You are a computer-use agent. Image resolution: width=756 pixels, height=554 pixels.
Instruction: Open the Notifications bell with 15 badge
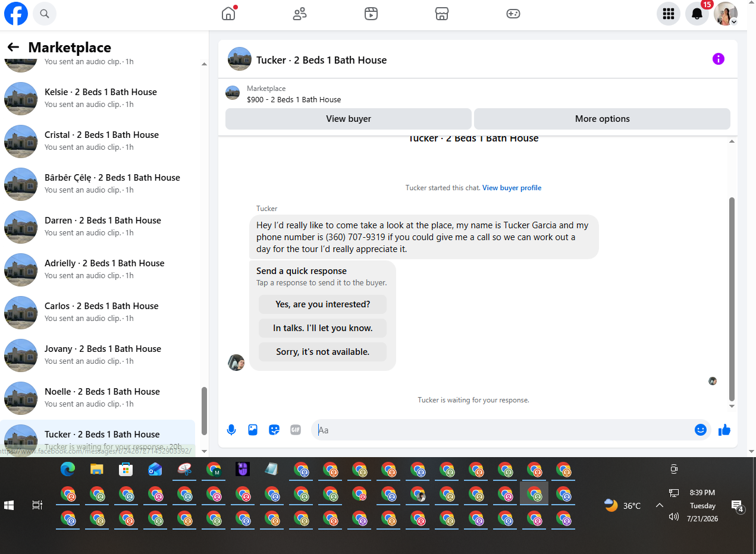coord(697,14)
